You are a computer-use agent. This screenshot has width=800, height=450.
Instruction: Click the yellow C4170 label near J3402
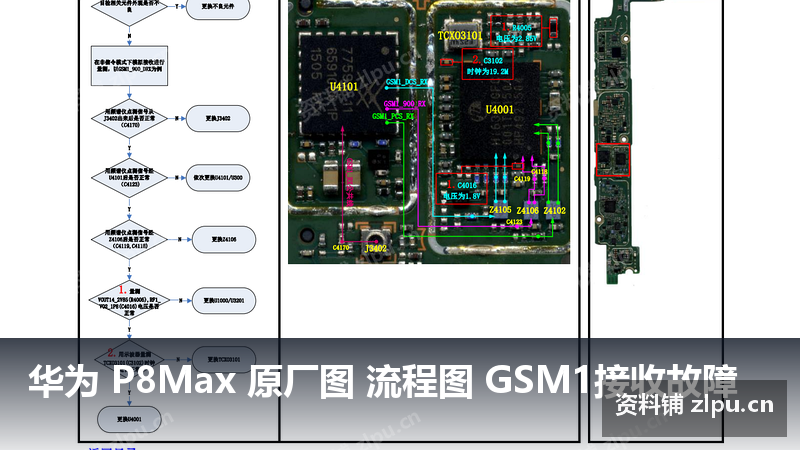click(x=341, y=247)
